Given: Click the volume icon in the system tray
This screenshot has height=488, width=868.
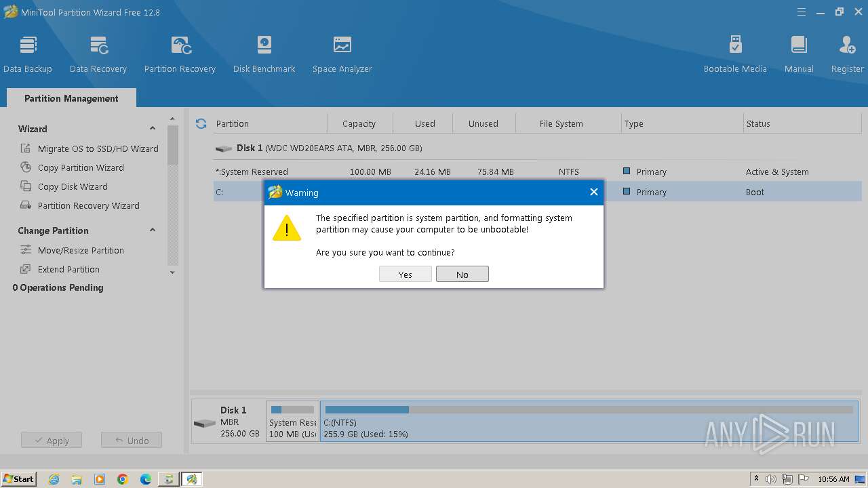Looking at the screenshot, I should point(771,479).
